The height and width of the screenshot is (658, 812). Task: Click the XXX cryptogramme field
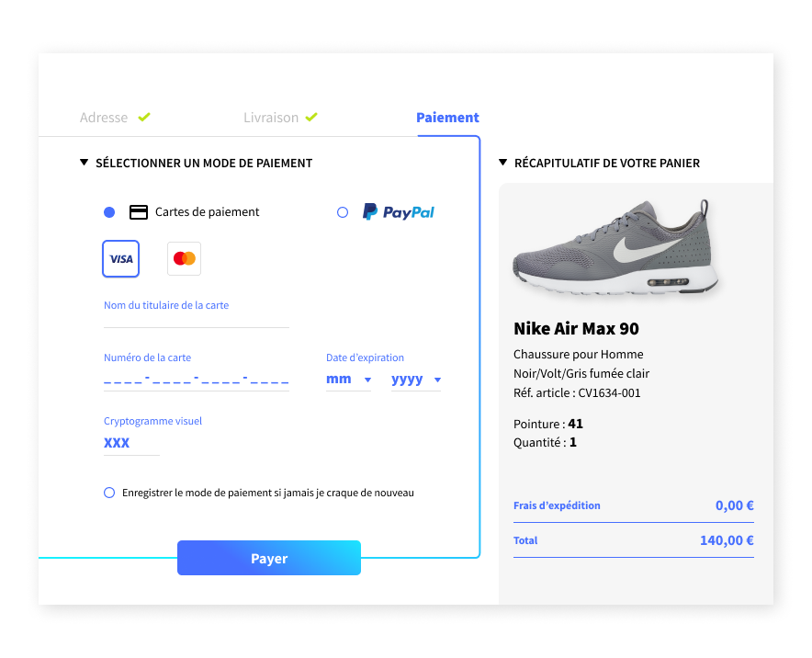(x=117, y=443)
